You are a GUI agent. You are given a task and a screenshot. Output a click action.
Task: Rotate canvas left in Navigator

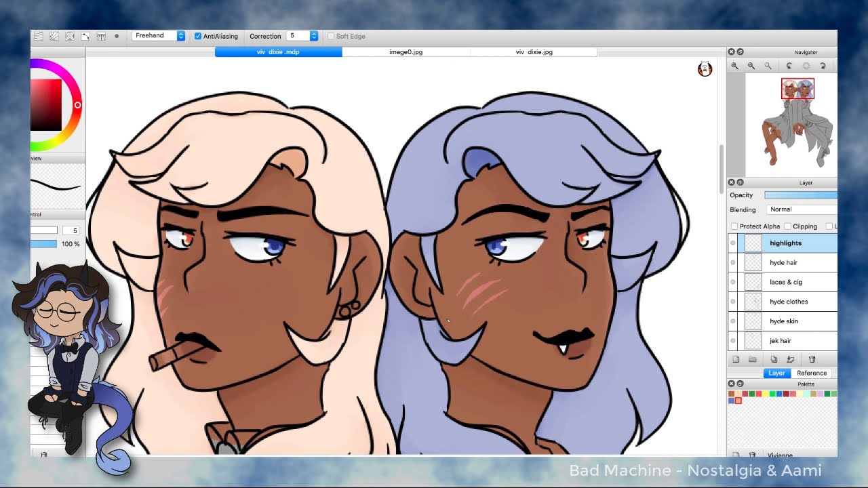coord(789,66)
